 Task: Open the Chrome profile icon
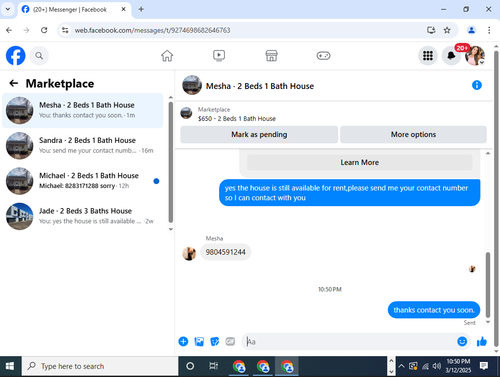471,30
